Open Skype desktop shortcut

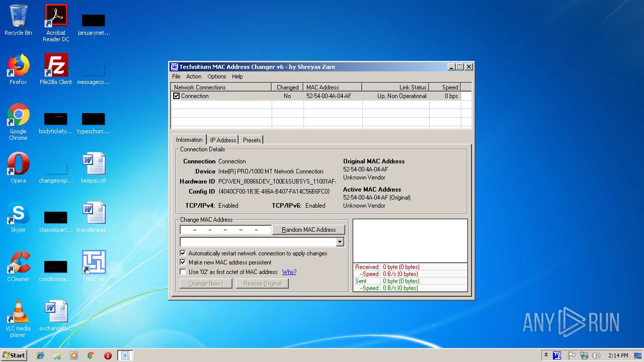click(18, 217)
